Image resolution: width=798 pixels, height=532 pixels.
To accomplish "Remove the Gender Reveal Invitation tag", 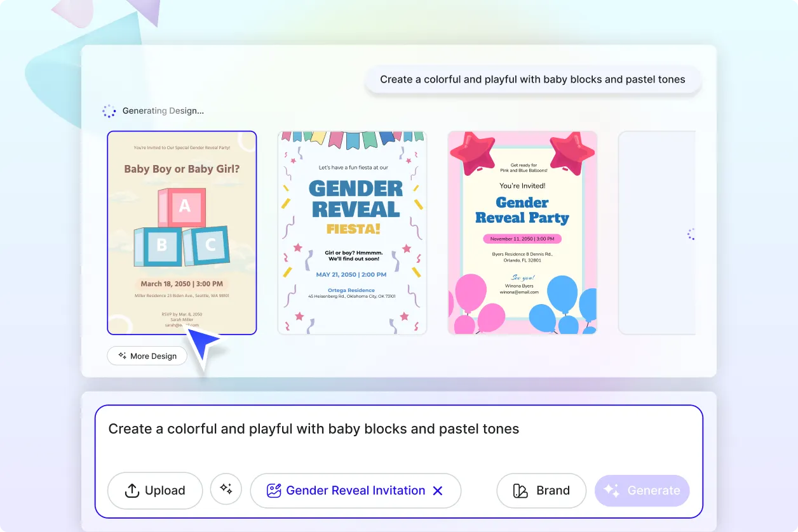I will pos(438,490).
